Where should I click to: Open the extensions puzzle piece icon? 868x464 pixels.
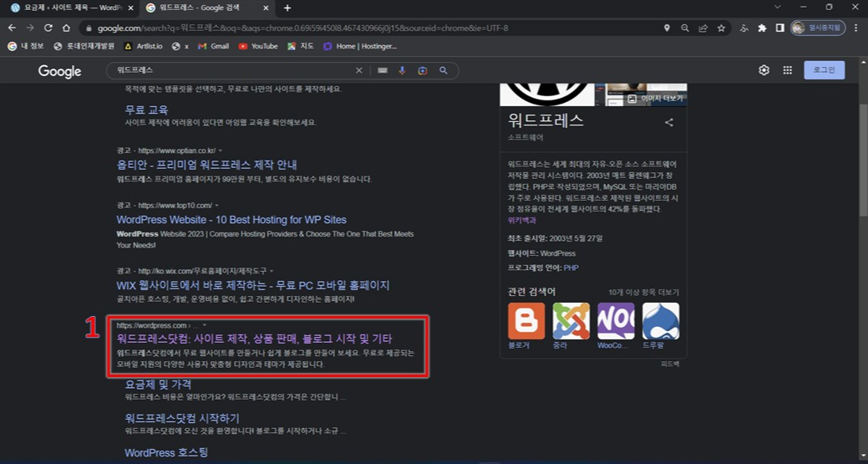coord(762,28)
